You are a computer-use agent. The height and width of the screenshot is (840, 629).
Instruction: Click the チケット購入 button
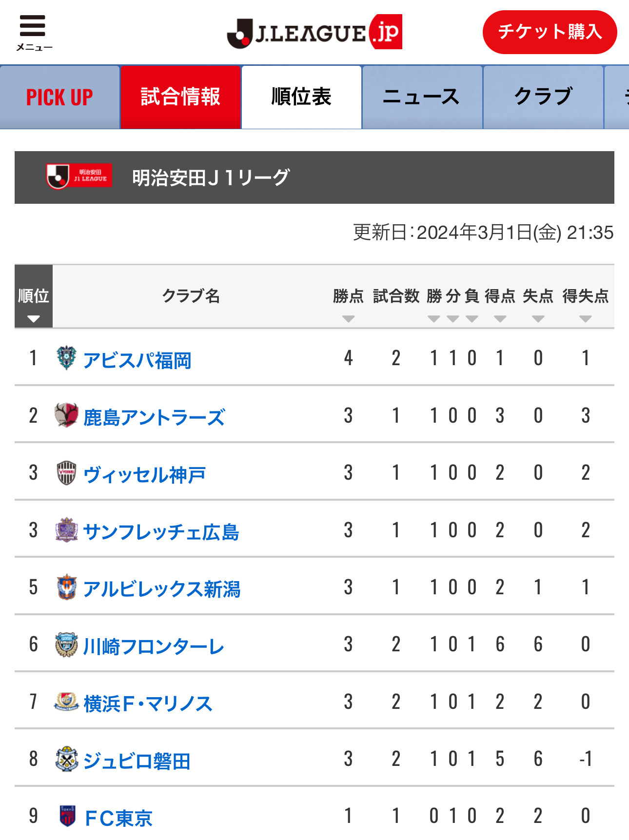coord(550,32)
